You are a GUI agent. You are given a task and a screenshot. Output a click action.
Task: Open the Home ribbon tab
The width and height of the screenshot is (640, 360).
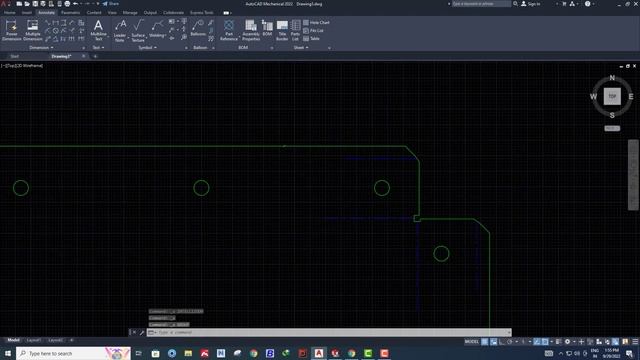point(9,13)
